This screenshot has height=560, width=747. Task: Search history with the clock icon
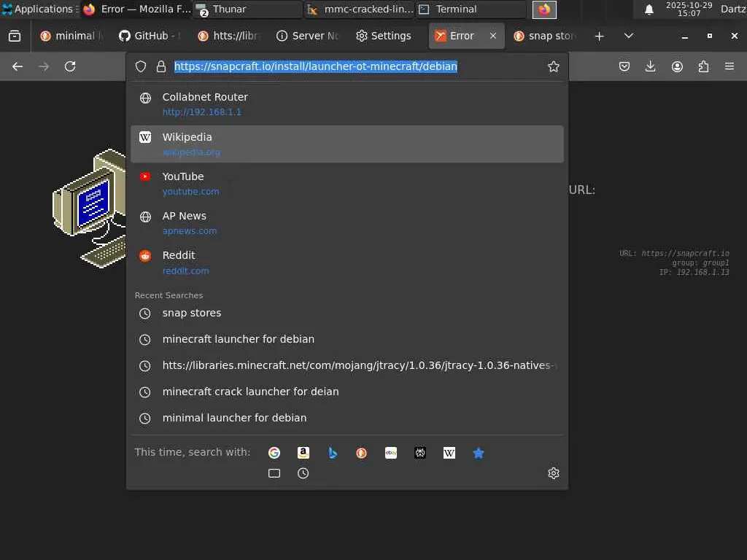pyautogui.click(x=303, y=473)
